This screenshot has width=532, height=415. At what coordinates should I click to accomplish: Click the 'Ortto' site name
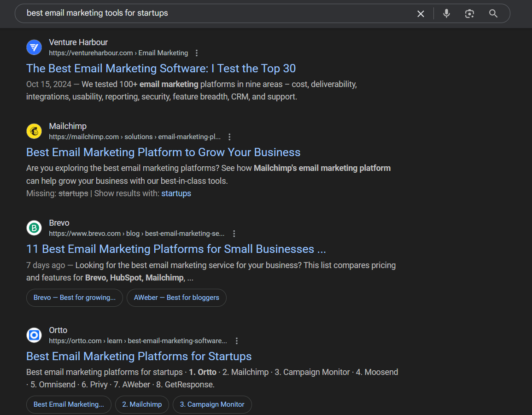(58, 330)
